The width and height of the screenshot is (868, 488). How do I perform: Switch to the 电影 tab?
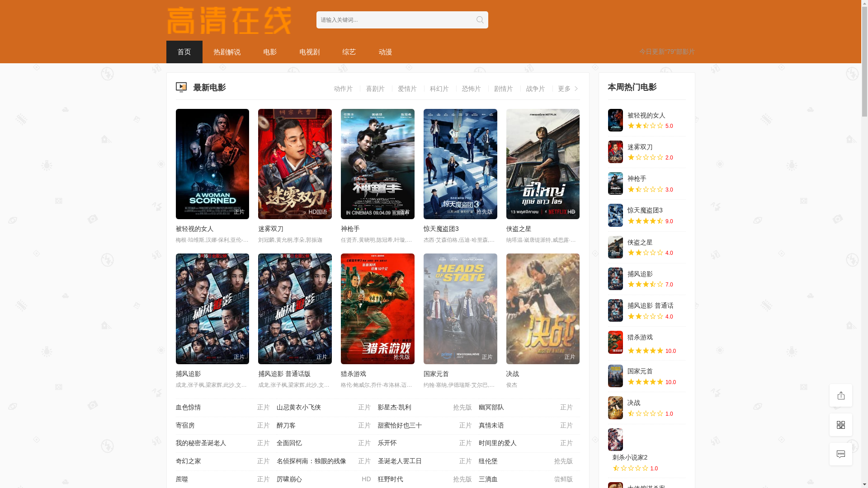[x=270, y=52]
